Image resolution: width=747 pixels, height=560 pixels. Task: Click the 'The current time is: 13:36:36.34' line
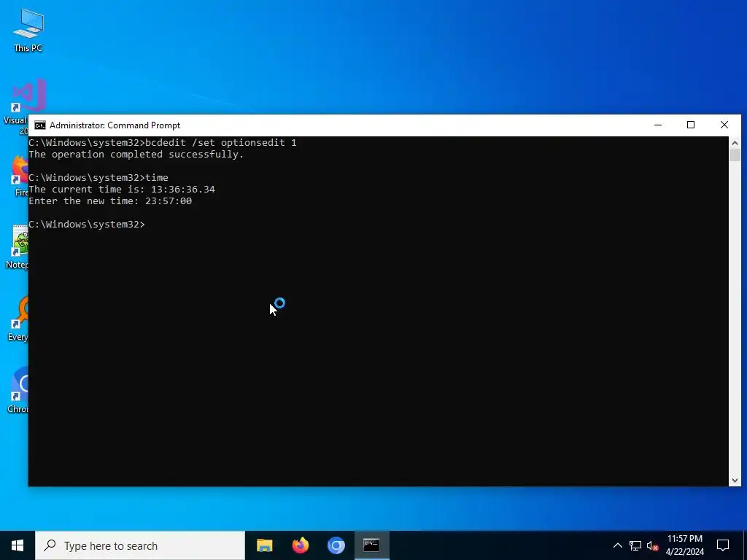click(122, 189)
